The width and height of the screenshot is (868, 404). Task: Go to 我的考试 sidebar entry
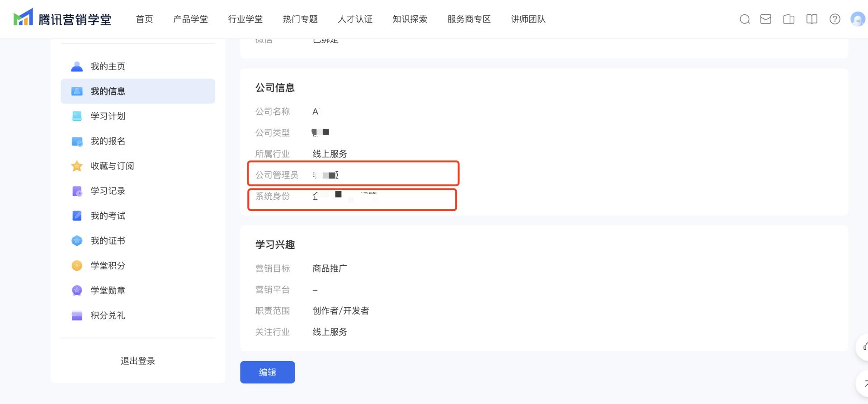108,216
